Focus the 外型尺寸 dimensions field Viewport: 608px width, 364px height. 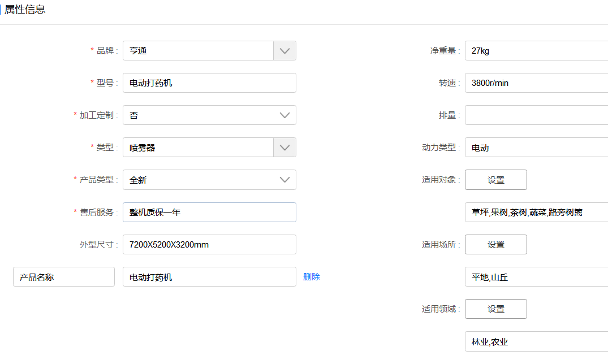[209, 244]
